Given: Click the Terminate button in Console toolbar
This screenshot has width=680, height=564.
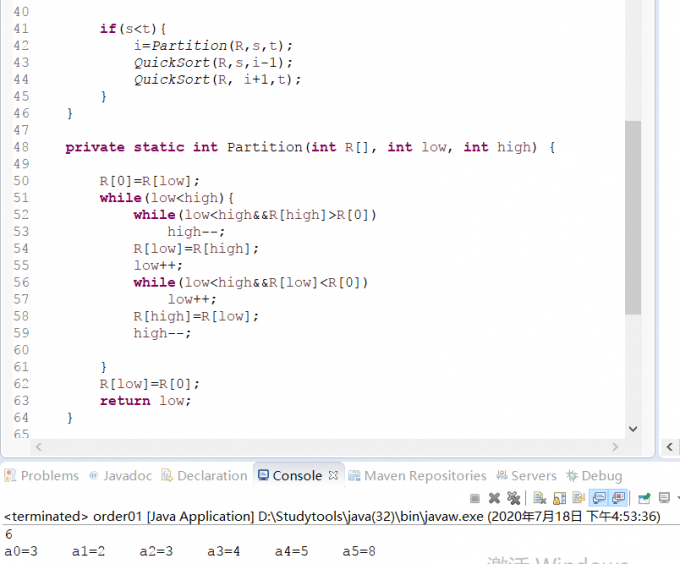Looking at the screenshot, I should pyautogui.click(x=475, y=497).
